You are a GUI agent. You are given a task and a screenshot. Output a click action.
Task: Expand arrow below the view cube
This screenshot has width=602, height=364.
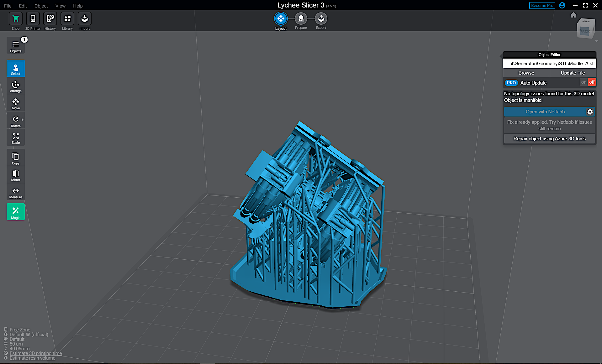pyautogui.click(x=596, y=41)
